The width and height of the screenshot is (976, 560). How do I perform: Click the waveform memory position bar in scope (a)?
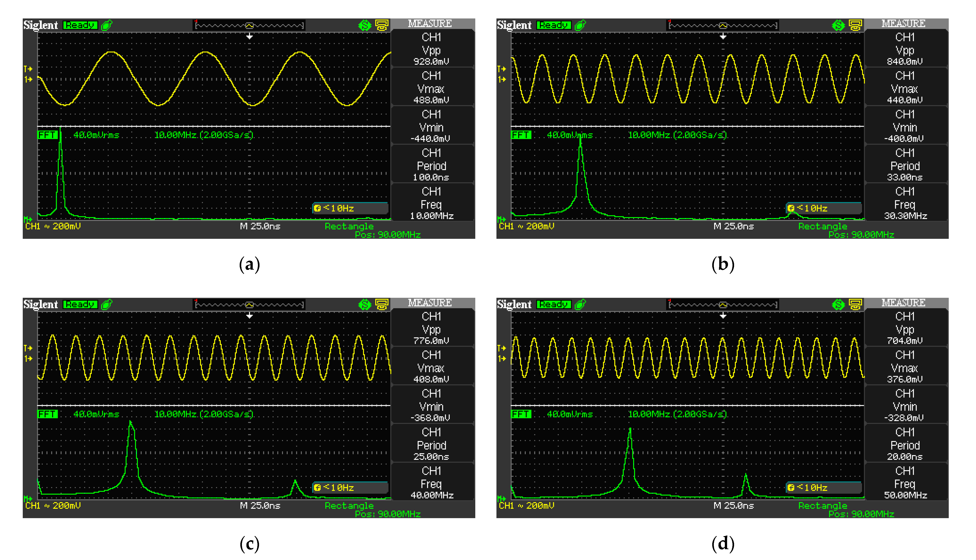[x=249, y=25]
